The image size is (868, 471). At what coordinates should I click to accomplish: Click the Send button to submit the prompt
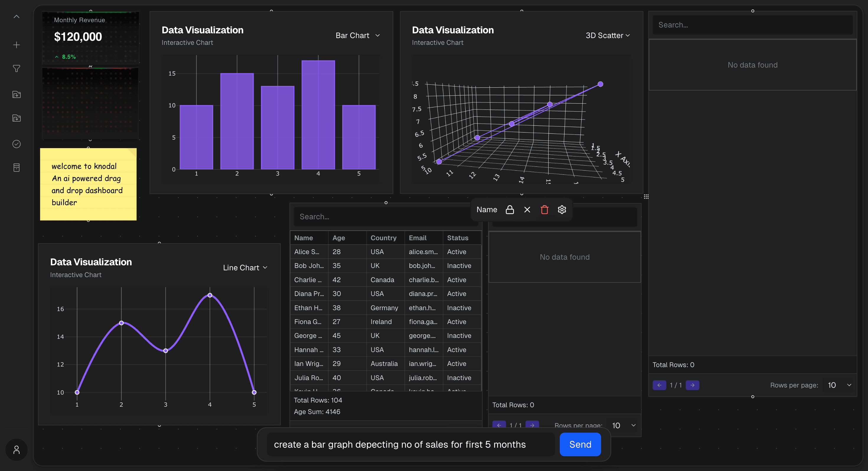580,444
